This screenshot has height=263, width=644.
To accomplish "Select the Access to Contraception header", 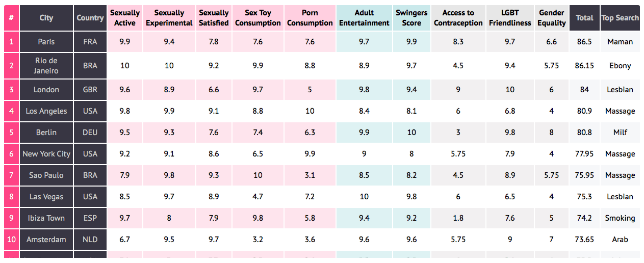I will [458, 18].
